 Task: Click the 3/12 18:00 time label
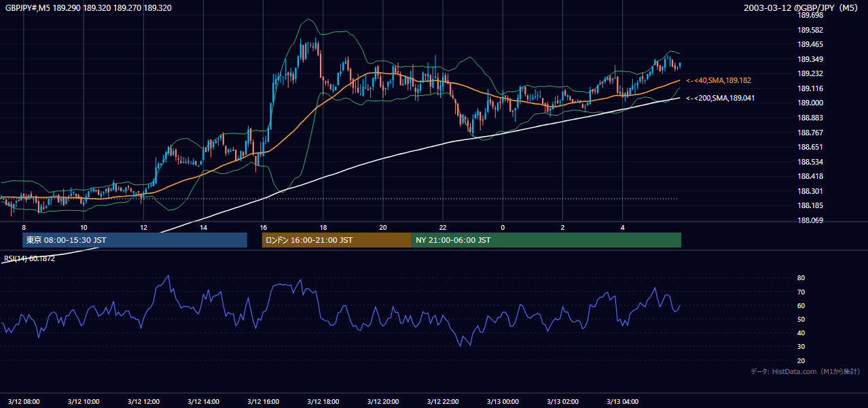tap(323, 402)
